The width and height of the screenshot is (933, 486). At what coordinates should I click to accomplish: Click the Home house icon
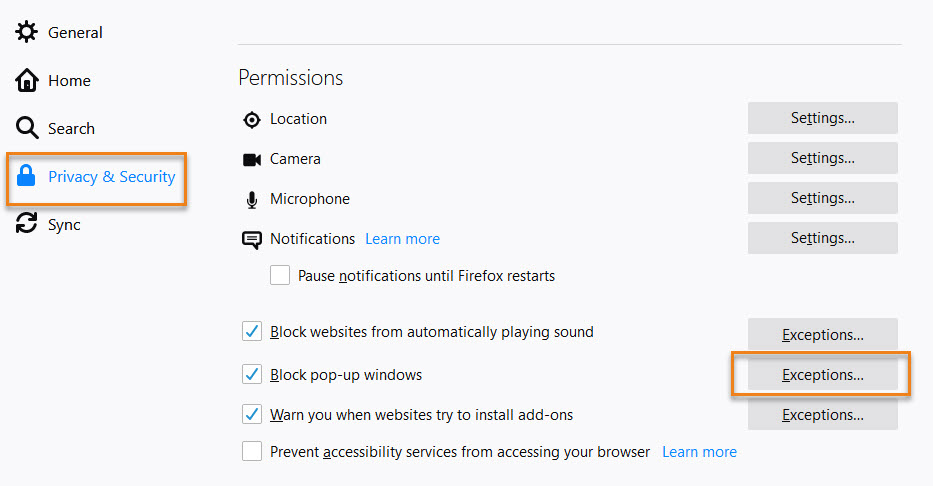coord(27,80)
